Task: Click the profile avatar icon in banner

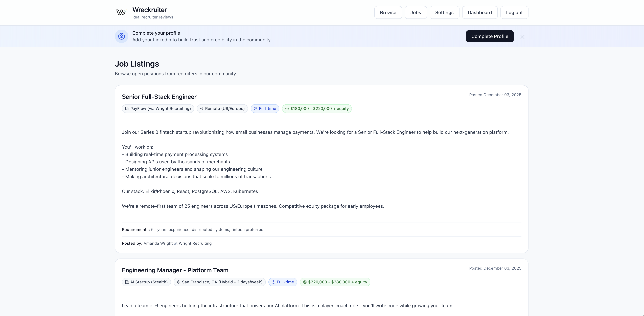Action: coord(122,36)
